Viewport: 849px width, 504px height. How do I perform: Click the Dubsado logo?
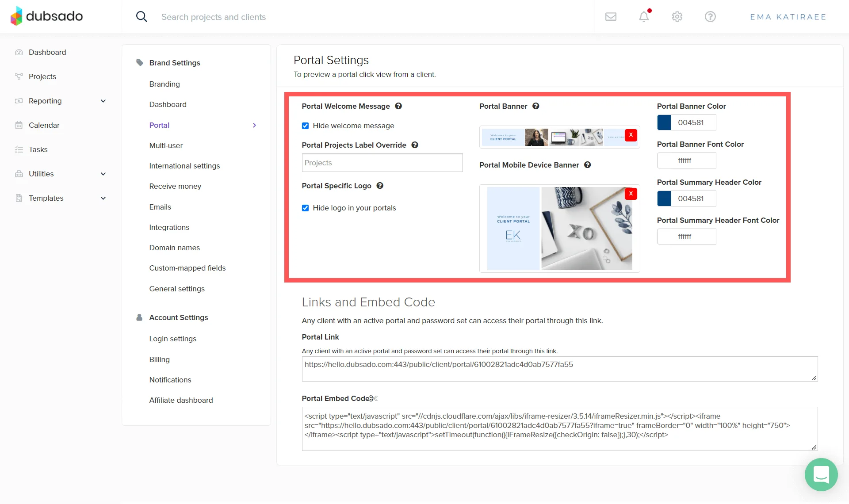[46, 16]
